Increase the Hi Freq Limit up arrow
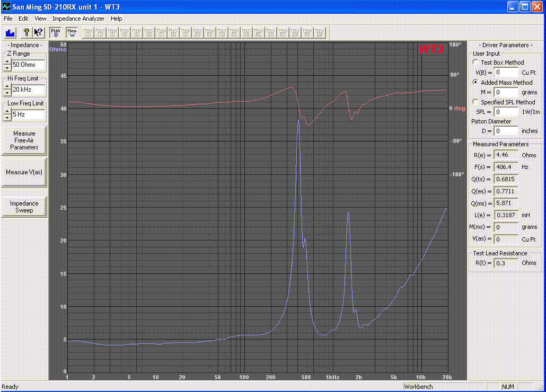 (7, 86)
